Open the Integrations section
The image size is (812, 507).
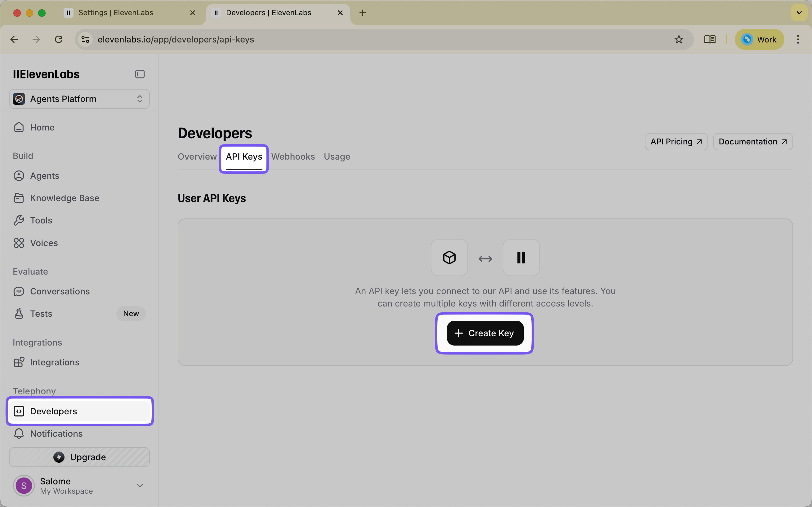tap(55, 362)
